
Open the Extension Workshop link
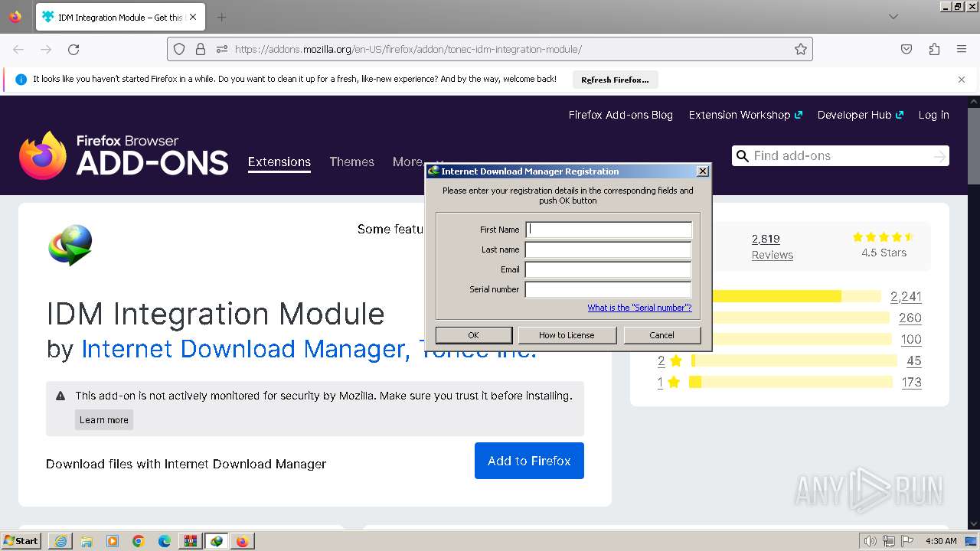pos(745,115)
